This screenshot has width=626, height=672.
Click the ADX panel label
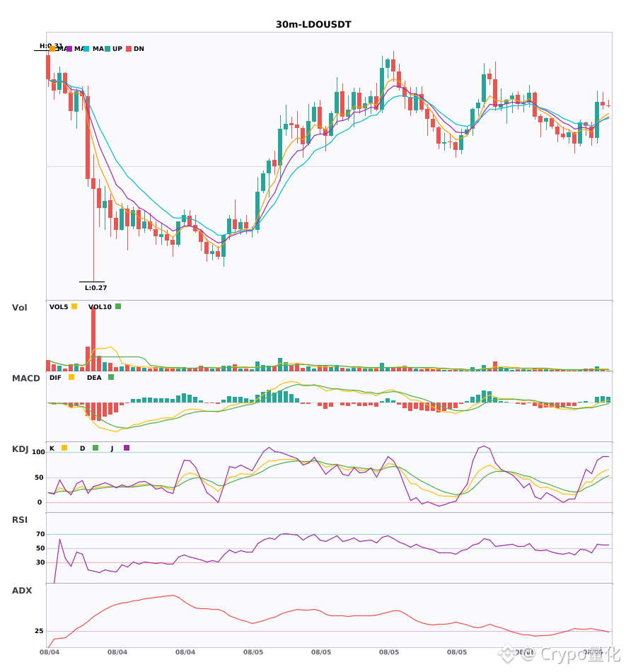click(x=22, y=591)
